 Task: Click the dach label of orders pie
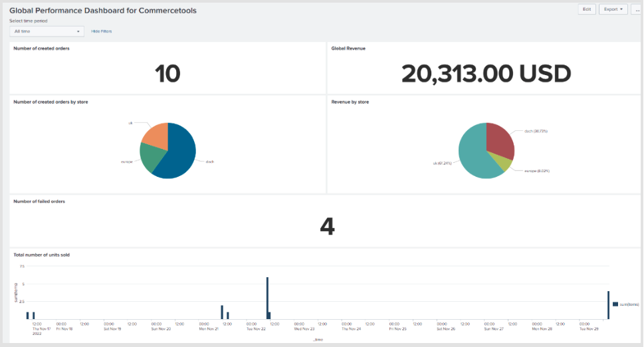click(210, 162)
